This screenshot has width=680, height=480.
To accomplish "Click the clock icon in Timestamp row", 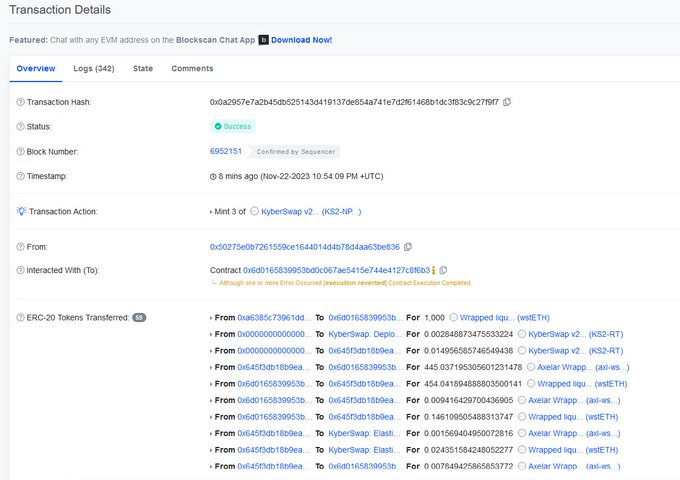I will [213, 177].
